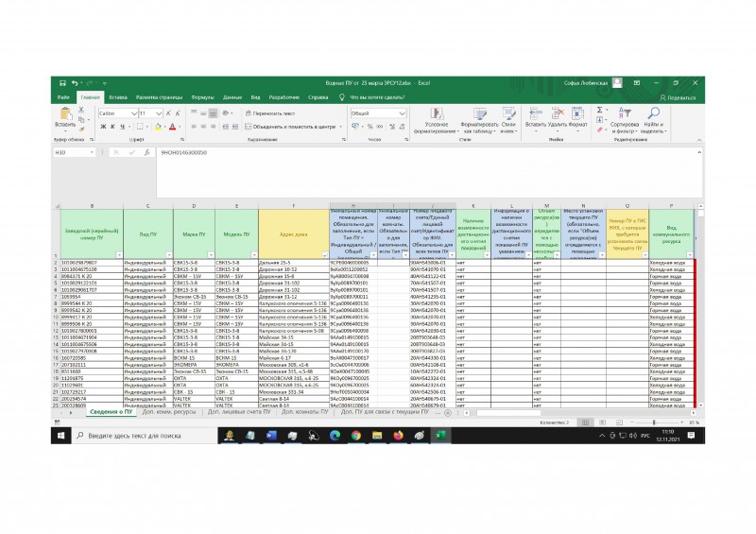Increase indent in the alignment group

(x=234, y=127)
